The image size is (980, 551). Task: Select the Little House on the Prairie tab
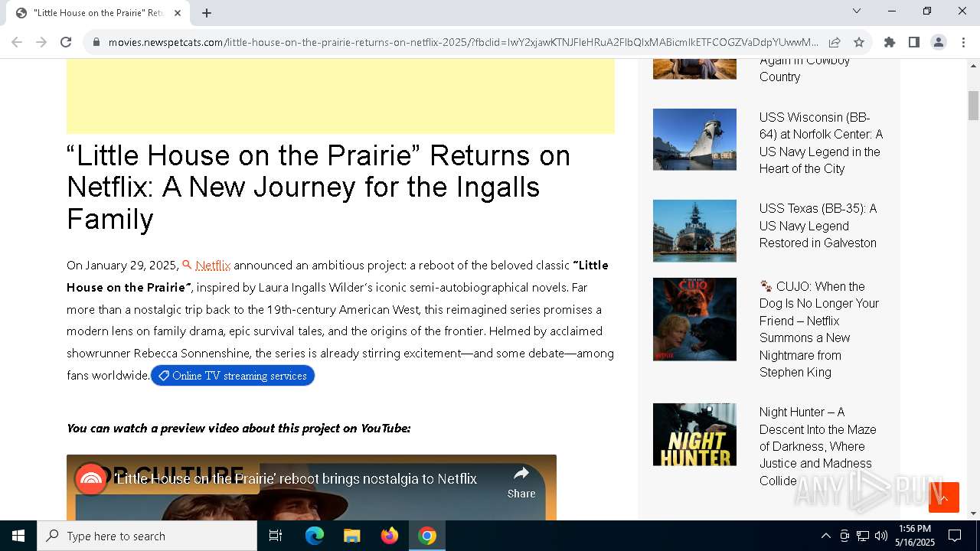coord(98,13)
